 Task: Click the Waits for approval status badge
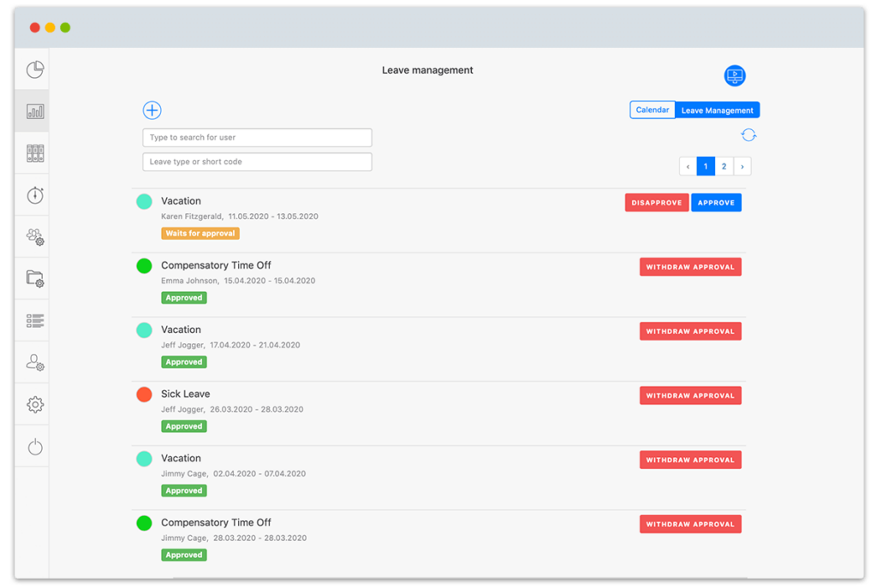tap(200, 233)
